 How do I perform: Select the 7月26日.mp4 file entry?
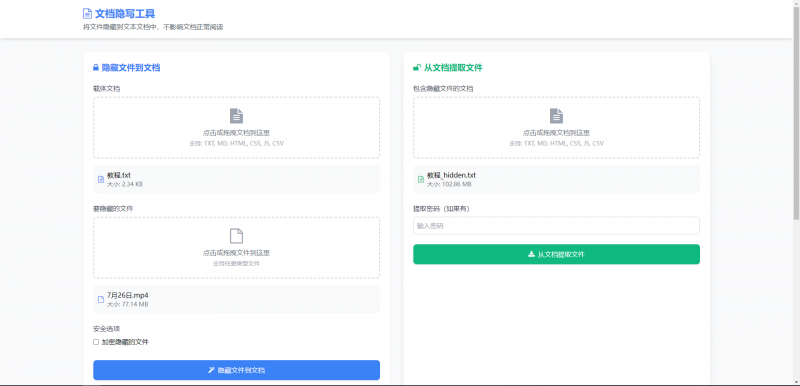click(236, 299)
